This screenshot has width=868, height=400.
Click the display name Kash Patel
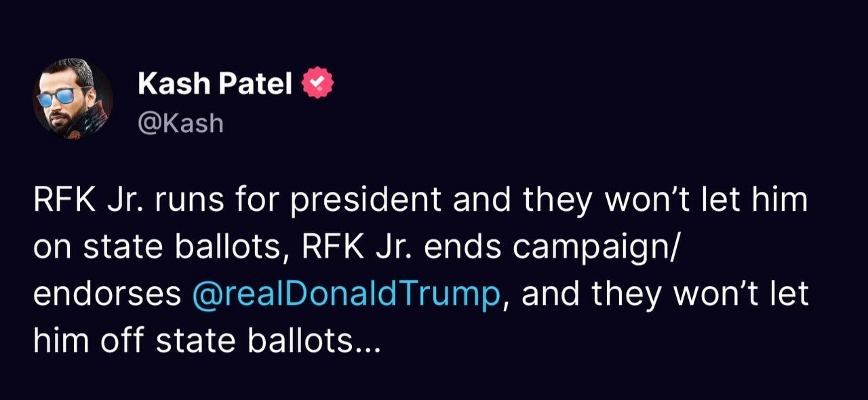(215, 84)
